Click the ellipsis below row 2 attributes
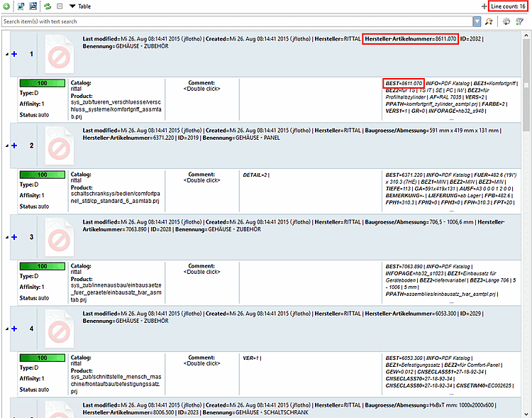This screenshot has height=418, width=532. click(x=451, y=211)
